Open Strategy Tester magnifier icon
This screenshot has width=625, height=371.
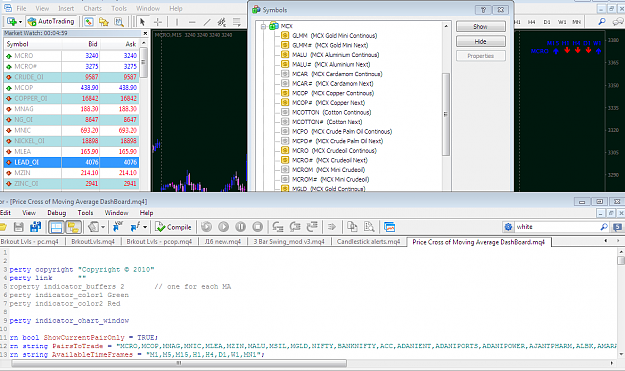click(x=119, y=22)
